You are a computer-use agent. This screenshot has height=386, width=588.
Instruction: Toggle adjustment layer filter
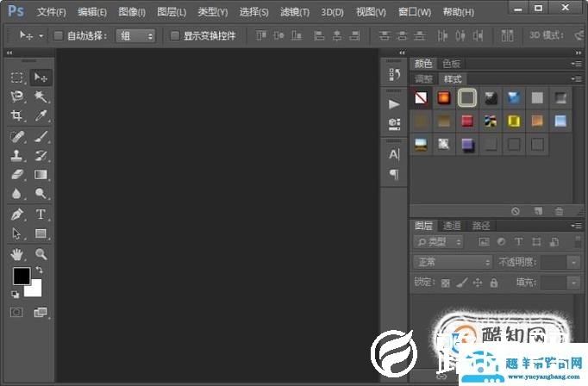point(502,242)
